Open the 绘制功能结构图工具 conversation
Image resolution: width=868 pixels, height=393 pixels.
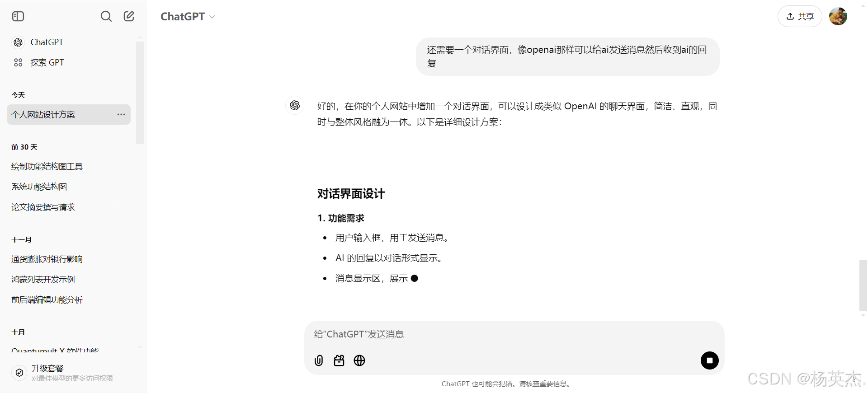47,166
